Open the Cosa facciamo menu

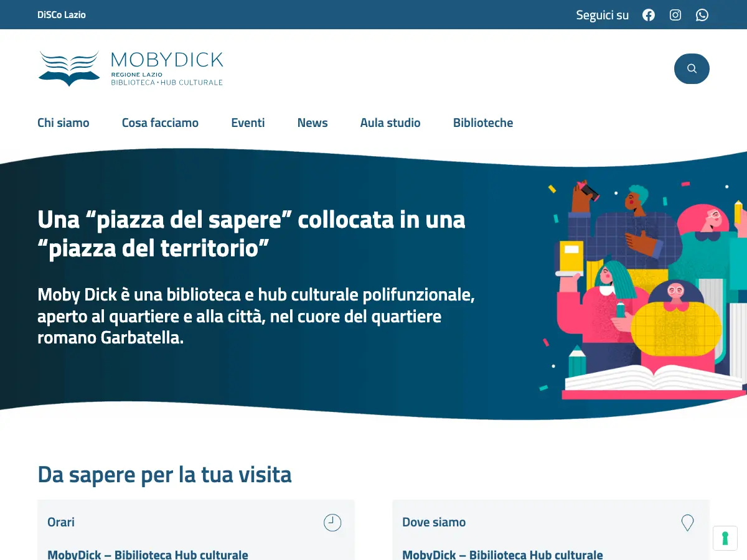click(160, 123)
